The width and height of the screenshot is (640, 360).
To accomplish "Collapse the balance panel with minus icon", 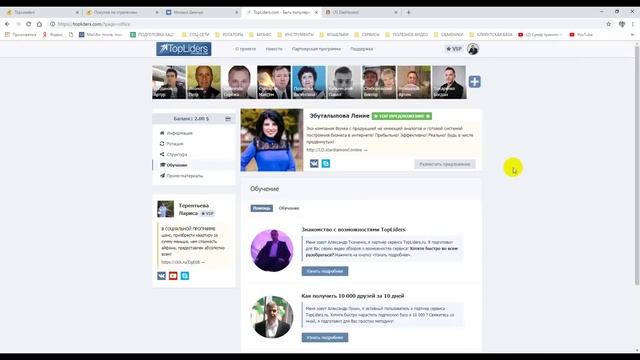I will coord(228,119).
